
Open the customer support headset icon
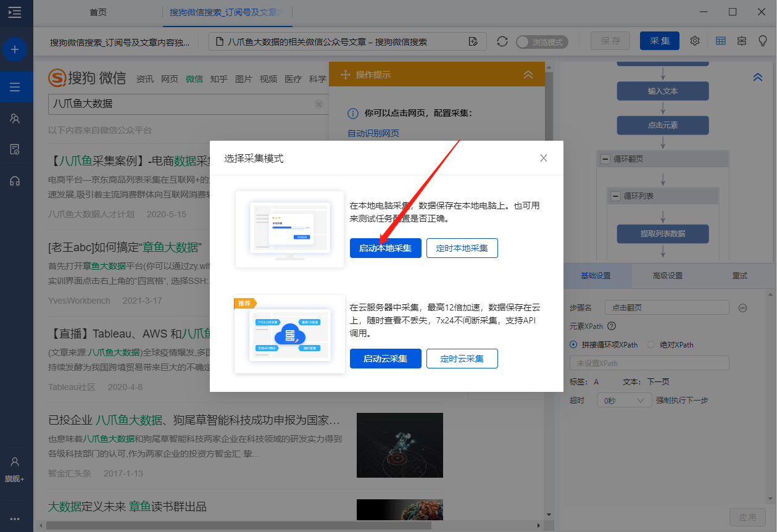(15, 181)
